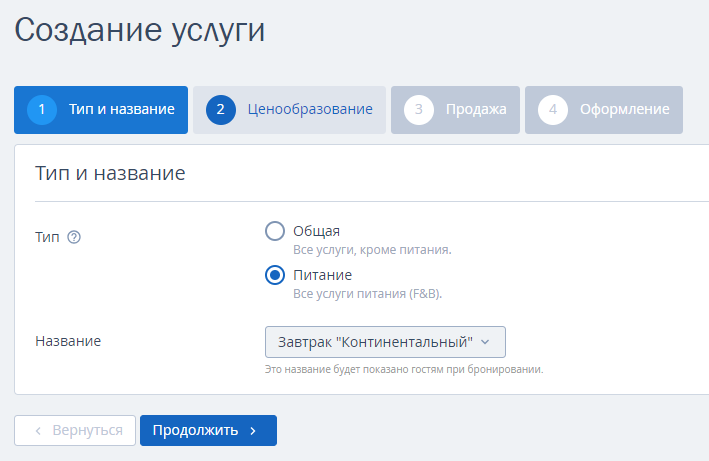Click the Продолжить button

point(208,430)
